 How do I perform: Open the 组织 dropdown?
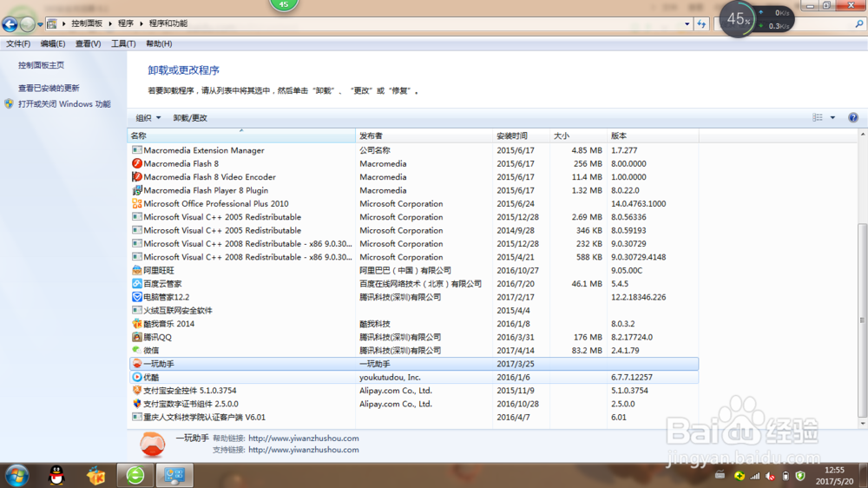[148, 118]
